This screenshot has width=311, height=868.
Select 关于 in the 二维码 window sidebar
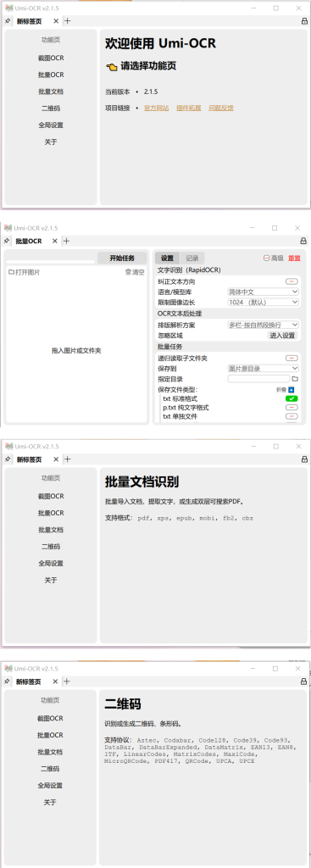click(50, 802)
